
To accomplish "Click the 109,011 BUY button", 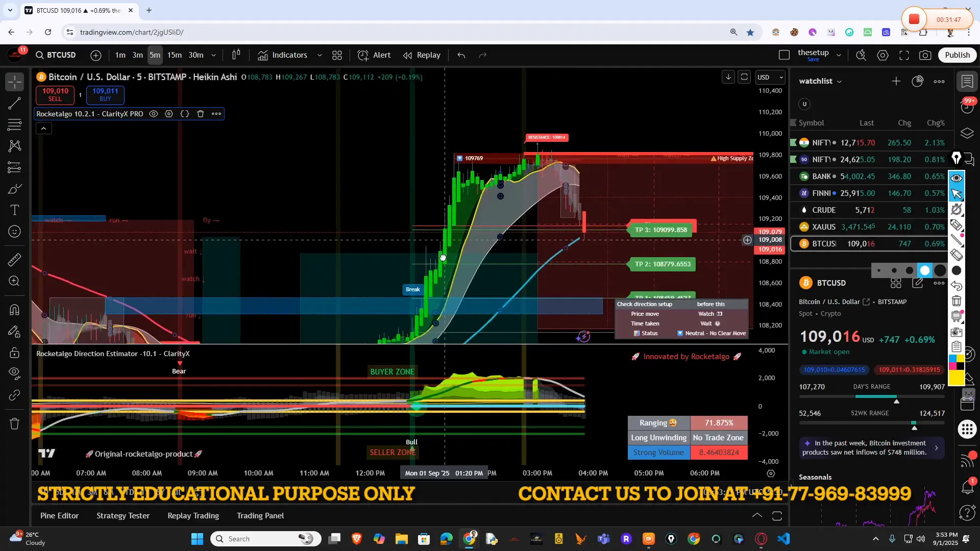I will 105,95.
